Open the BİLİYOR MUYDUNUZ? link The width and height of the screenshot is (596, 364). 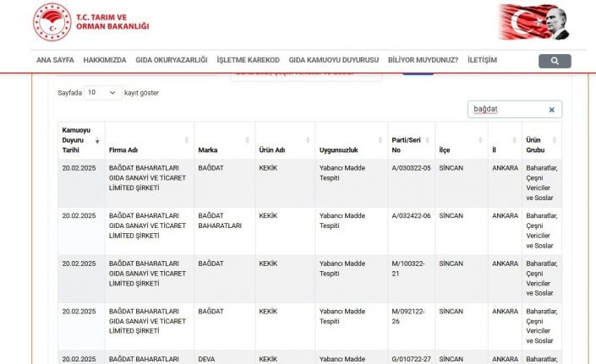coord(423,60)
